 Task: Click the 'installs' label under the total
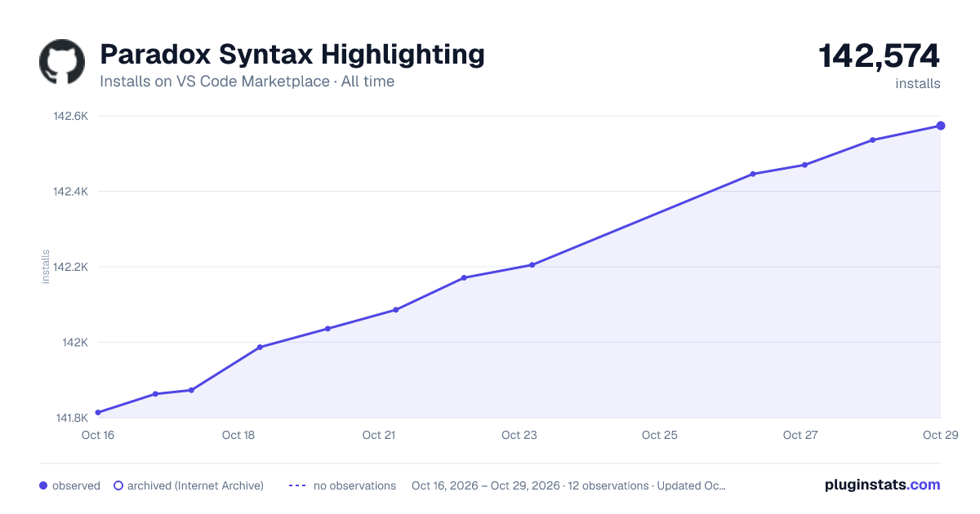[918, 83]
